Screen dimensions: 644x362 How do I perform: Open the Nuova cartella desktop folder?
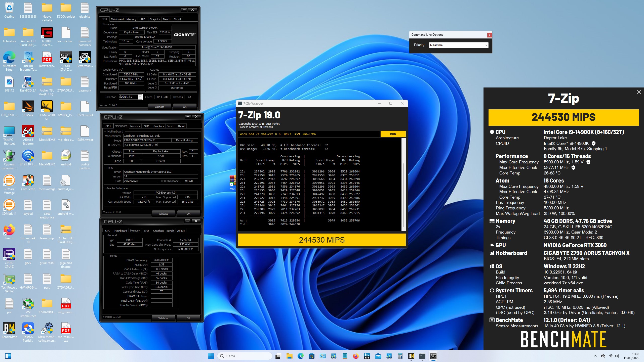pos(47,12)
